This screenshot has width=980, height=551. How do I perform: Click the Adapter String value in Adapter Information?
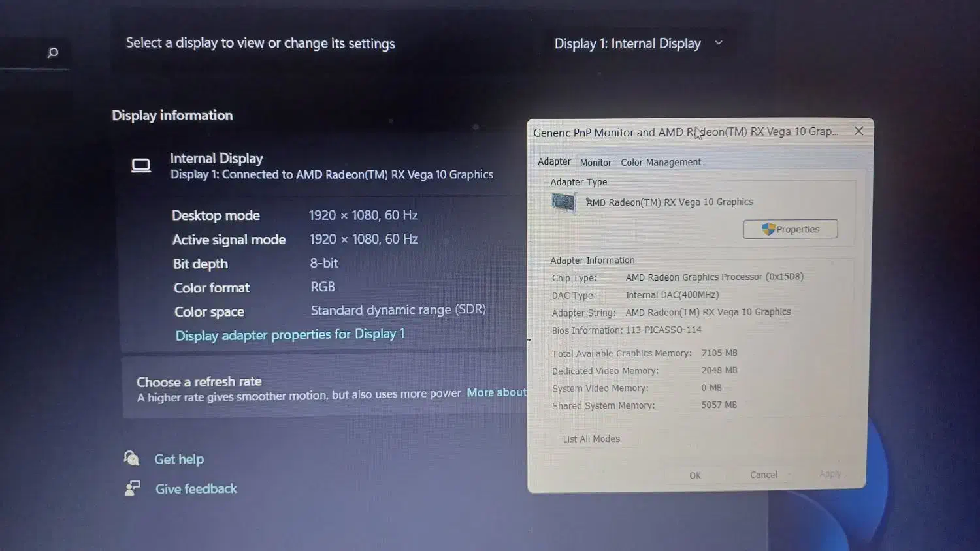(x=708, y=312)
